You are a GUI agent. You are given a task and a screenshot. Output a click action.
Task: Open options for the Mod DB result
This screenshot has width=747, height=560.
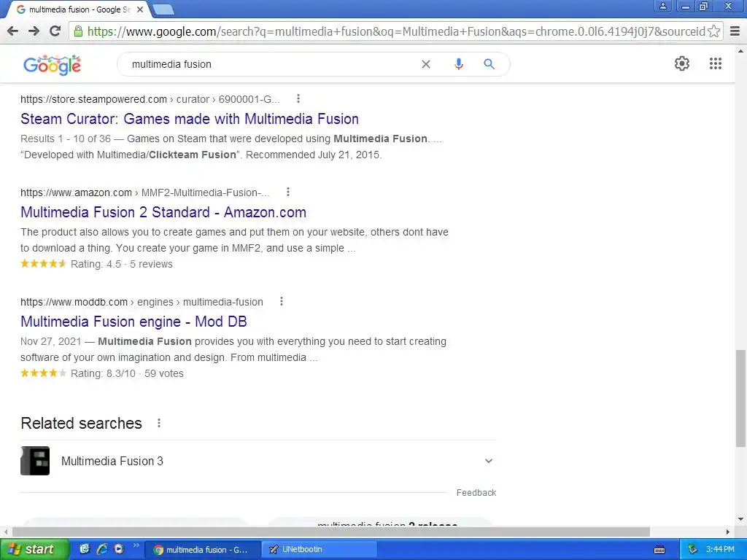pyautogui.click(x=282, y=301)
